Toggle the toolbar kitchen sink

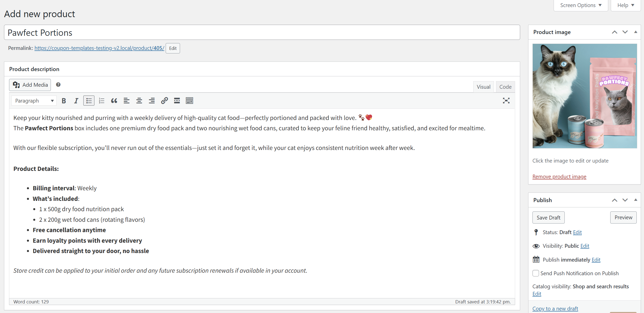(190, 101)
